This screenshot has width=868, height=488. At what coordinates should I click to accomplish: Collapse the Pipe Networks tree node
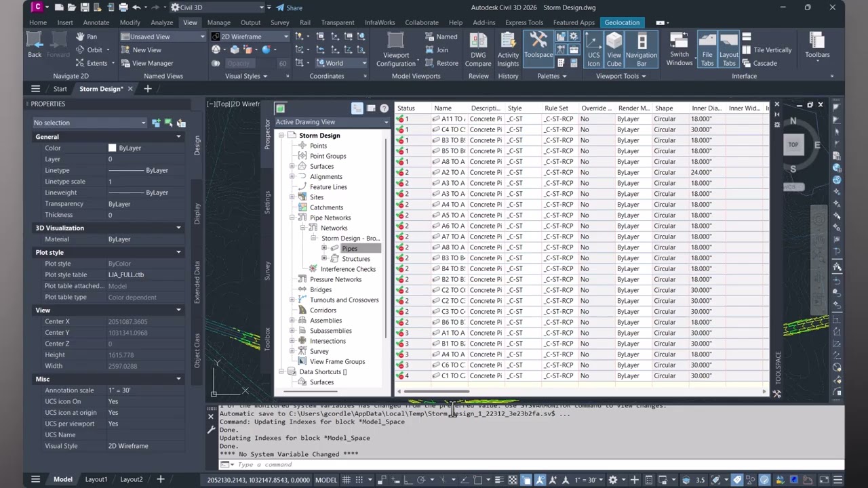[x=292, y=218]
